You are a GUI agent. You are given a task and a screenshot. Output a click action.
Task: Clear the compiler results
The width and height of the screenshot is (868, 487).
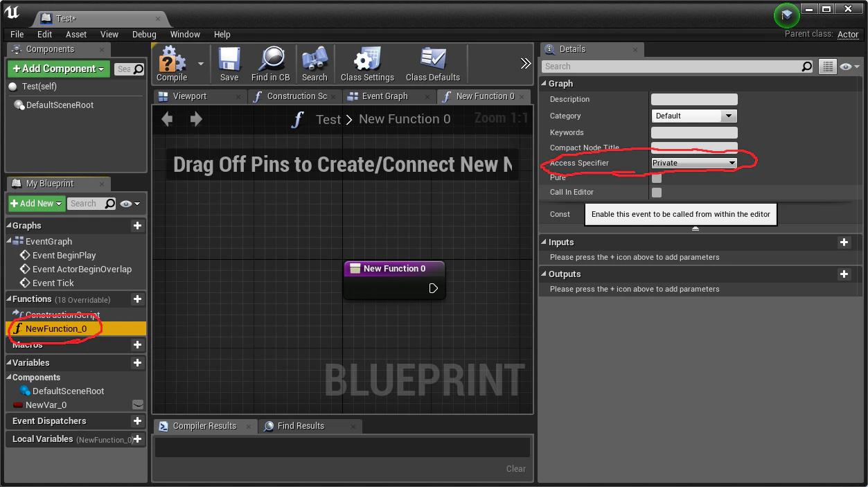click(x=516, y=469)
